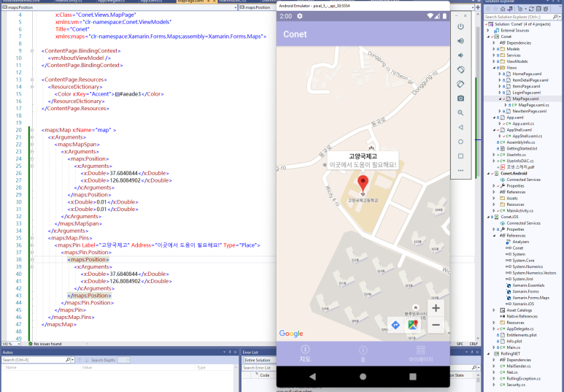Collapse the maps:Position element at line 38
The image size is (564, 392).
pos(32,260)
